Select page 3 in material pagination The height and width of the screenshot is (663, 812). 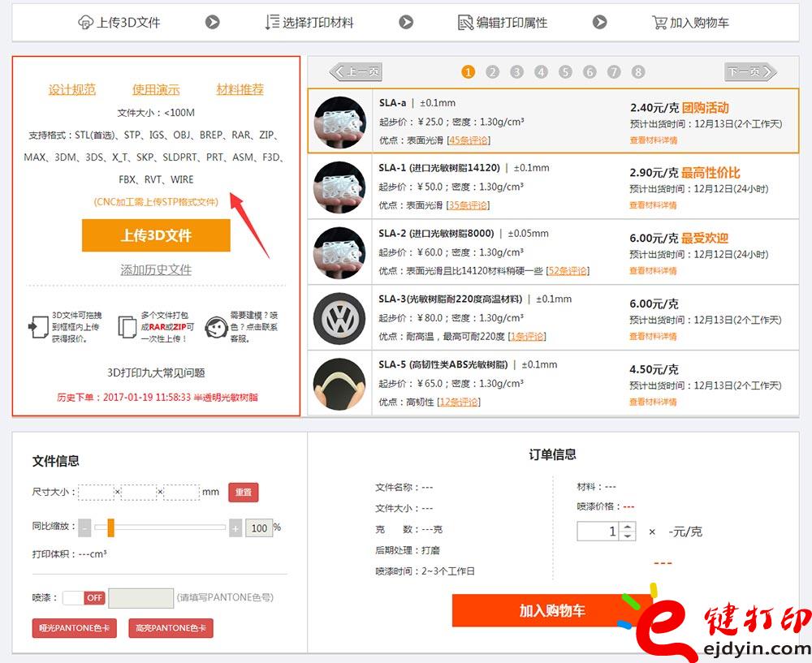516,72
